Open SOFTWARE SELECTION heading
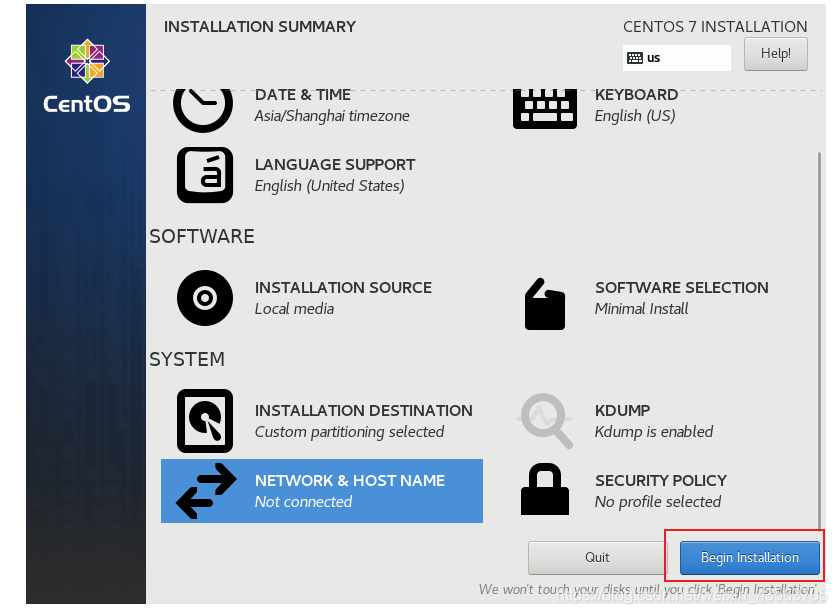838x614 pixels. pos(681,287)
